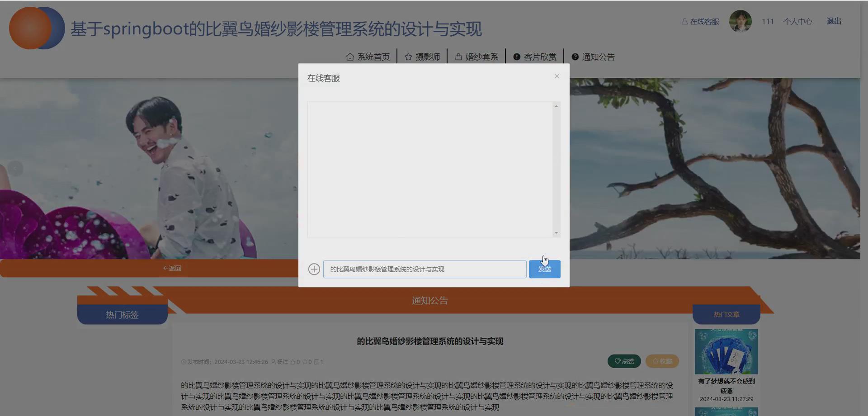The height and width of the screenshot is (416, 868).
Task: Open 个人中心 from the top bar
Action: pyautogui.click(x=798, y=21)
